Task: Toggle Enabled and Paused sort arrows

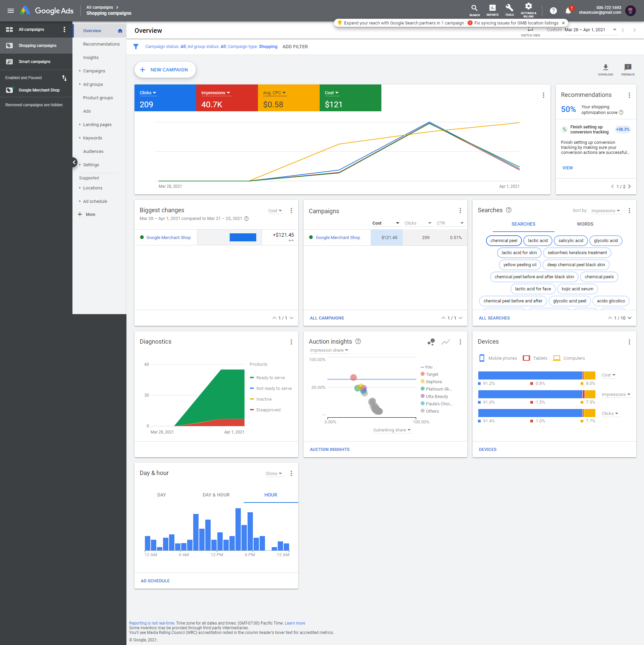Action: coord(64,78)
